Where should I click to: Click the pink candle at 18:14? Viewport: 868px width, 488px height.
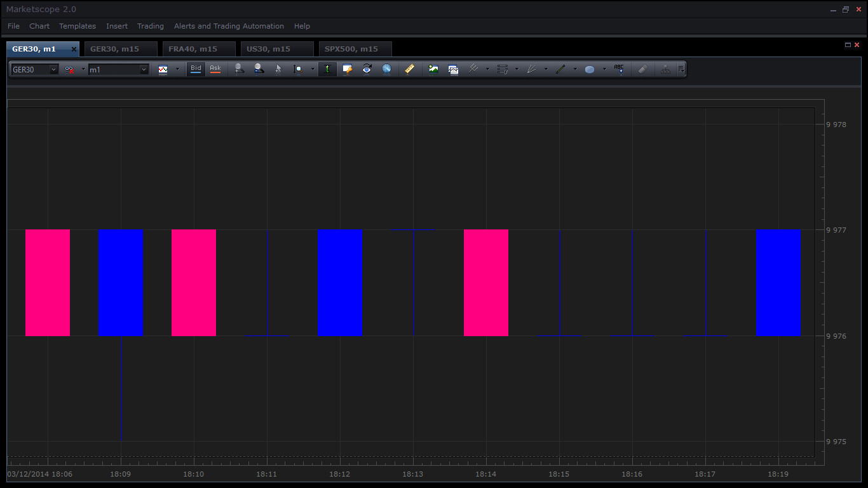tap(486, 283)
